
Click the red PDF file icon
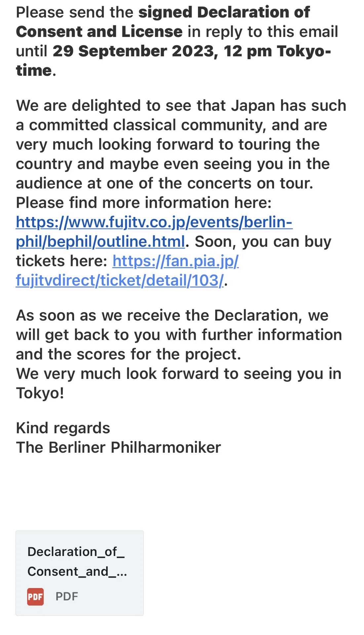tap(35, 597)
